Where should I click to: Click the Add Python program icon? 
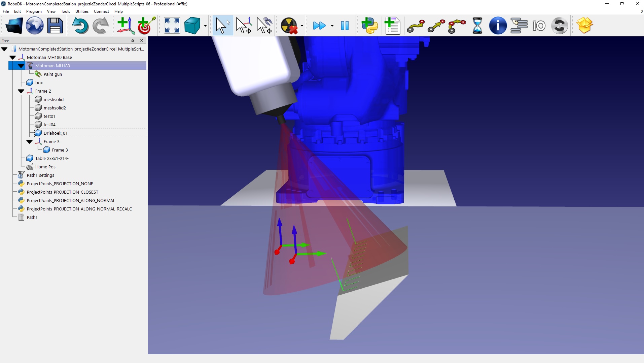click(x=369, y=26)
